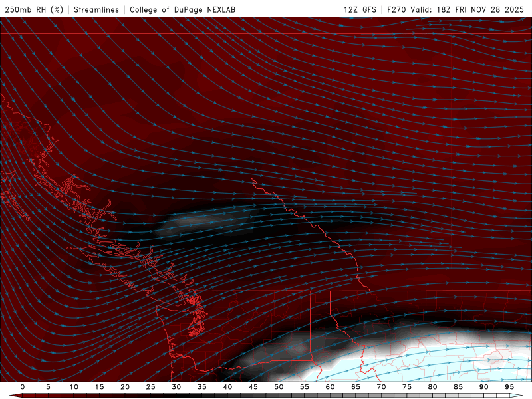Click the '12Z GFS' model run label
Viewport: 532px width, 399px height.
[360, 9]
